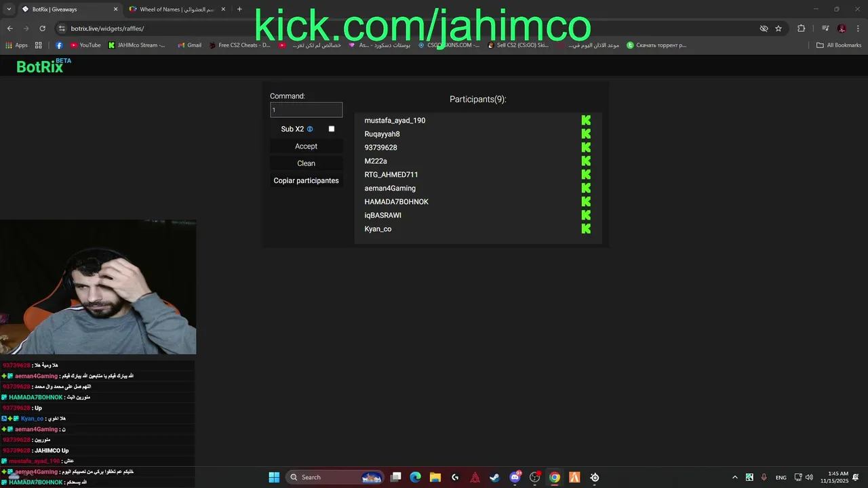Close the BotRix Giveaways tab
Viewport: 868px width, 488px height.
coord(115,9)
